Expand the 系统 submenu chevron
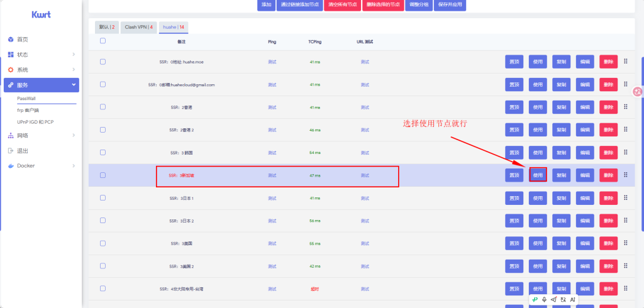 (x=74, y=70)
